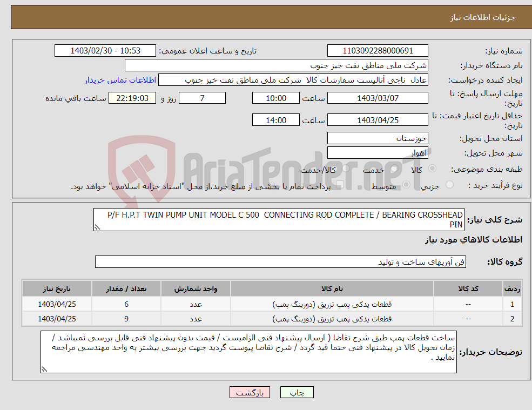This screenshot has width=532, height=410.
Task: Click unit عدد in row 2
Action: pos(196,319)
